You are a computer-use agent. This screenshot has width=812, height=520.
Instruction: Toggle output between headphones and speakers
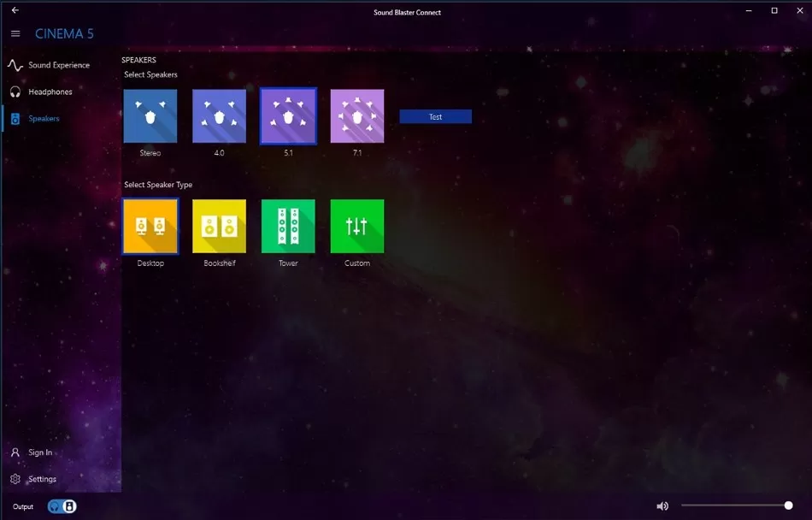point(62,506)
